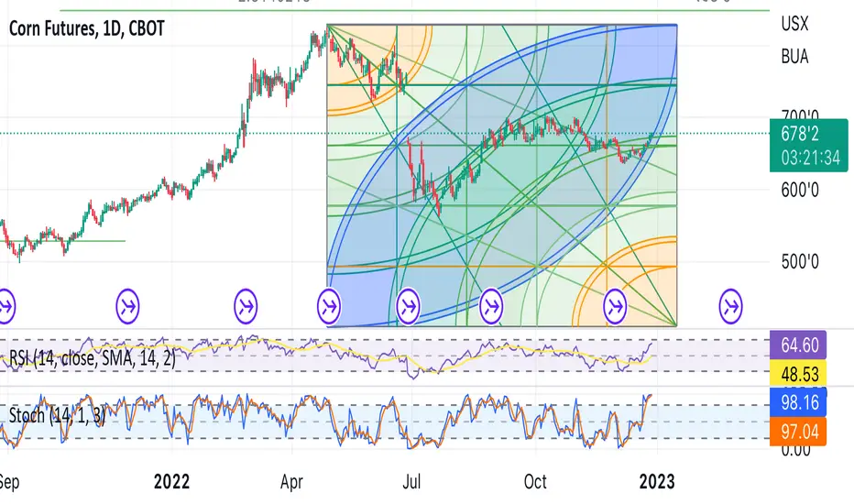
Task: Click the event marker inside the orange arc near 2023
Action: 616,307
